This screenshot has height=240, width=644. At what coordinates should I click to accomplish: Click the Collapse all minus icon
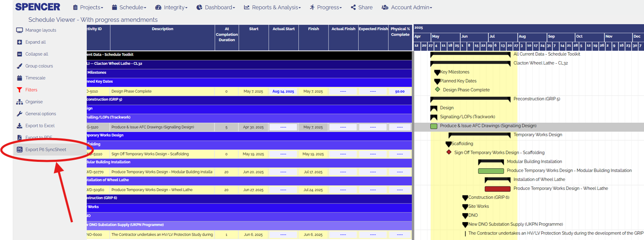pyautogui.click(x=19, y=54)
